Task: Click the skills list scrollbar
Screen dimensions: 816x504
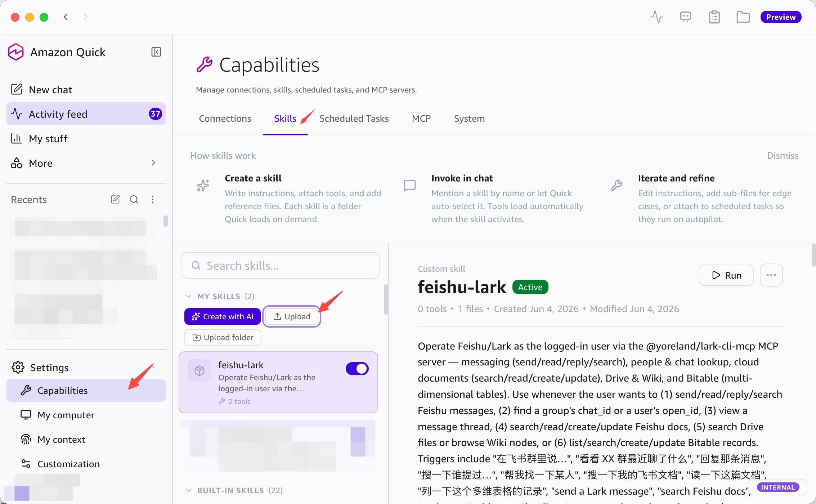Action: (x=386, y=300)
